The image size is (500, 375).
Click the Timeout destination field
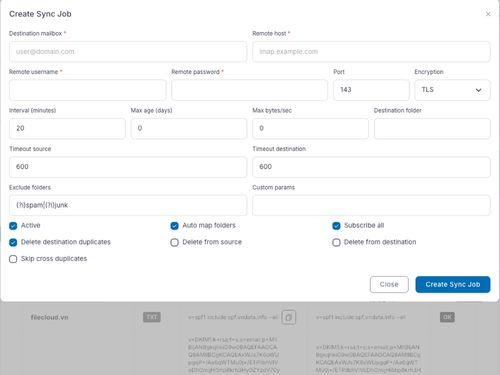point(371,167)
